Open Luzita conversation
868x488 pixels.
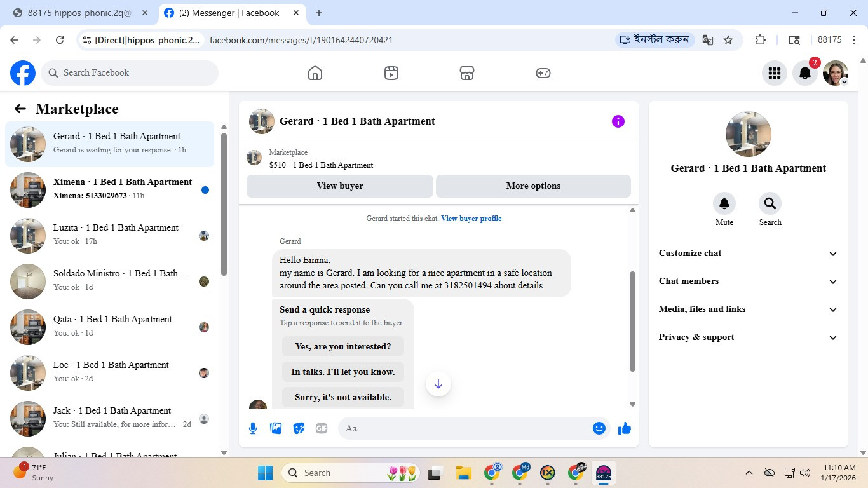(110, 236)
